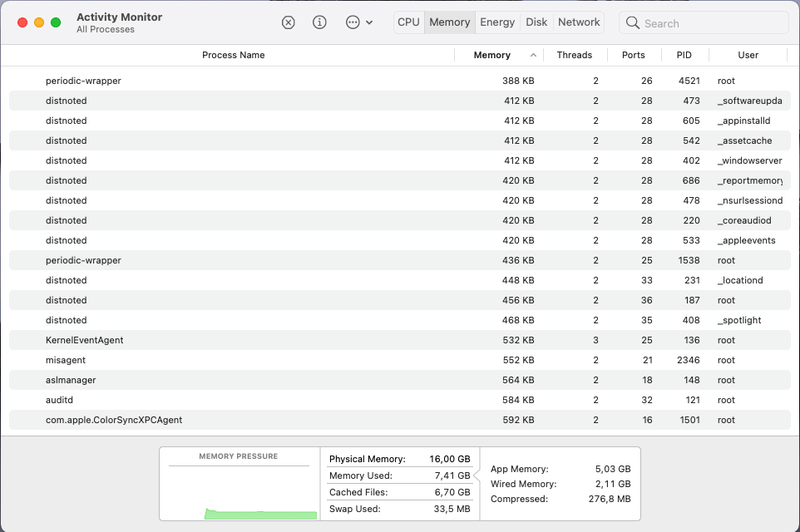Select the misagent process row
Image resolution: width=800 pixels, height=532 pixels.
point(400,360)
